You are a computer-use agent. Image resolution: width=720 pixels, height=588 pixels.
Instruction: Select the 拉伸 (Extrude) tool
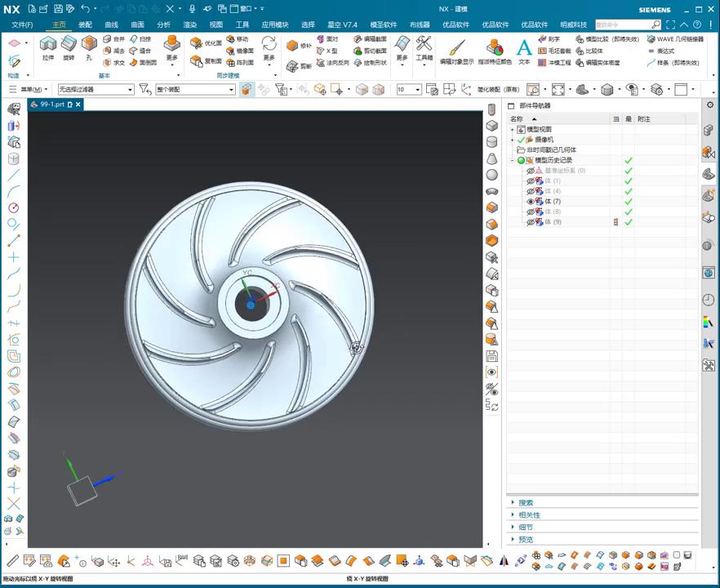coord(48,46)
